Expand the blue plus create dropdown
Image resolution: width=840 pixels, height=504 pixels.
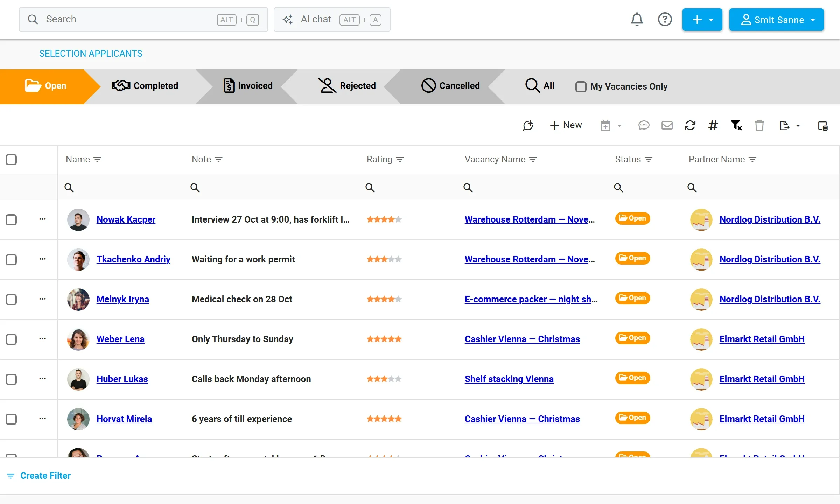pos(702,20)
